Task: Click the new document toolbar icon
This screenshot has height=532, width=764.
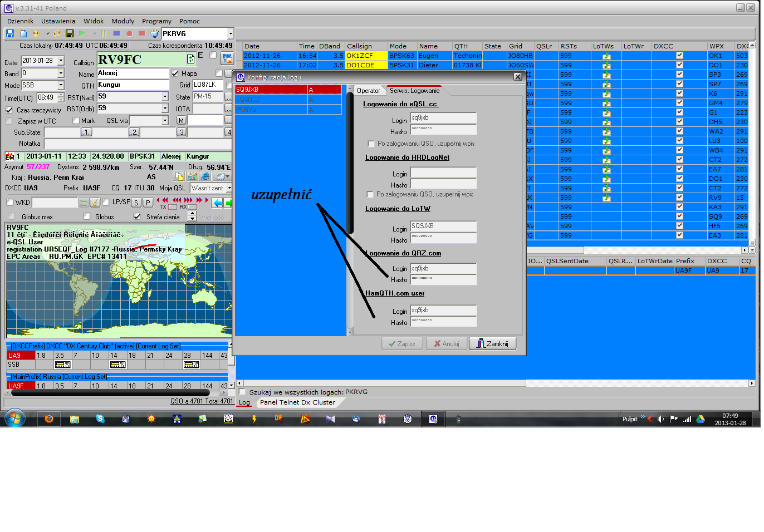Action: 23,33
